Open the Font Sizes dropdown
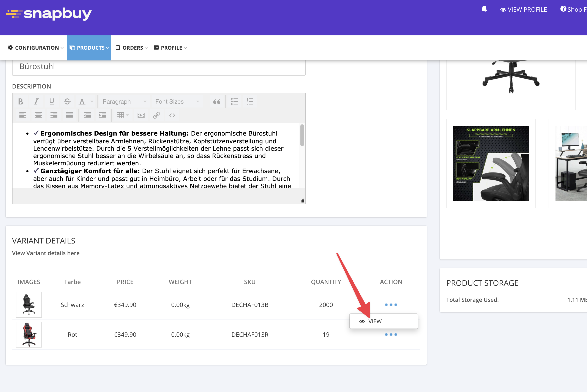Screen dimensions: 587x392 click(x=177, y=101)
